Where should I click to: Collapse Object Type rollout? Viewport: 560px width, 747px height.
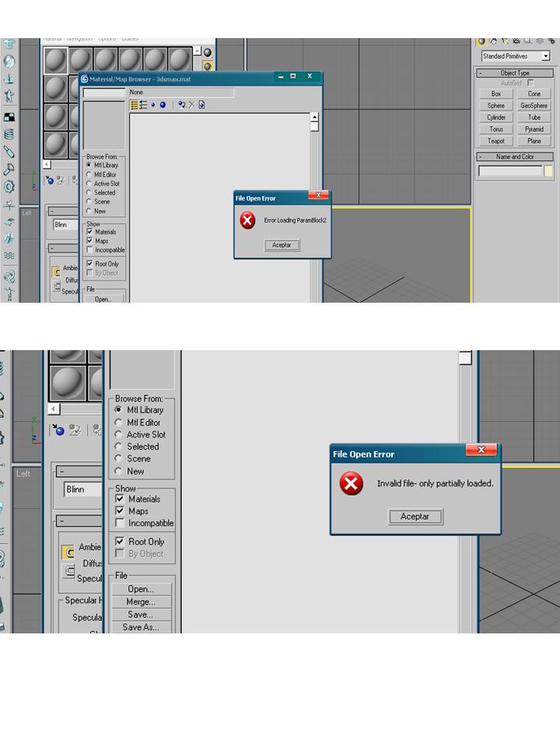(515, 73)
